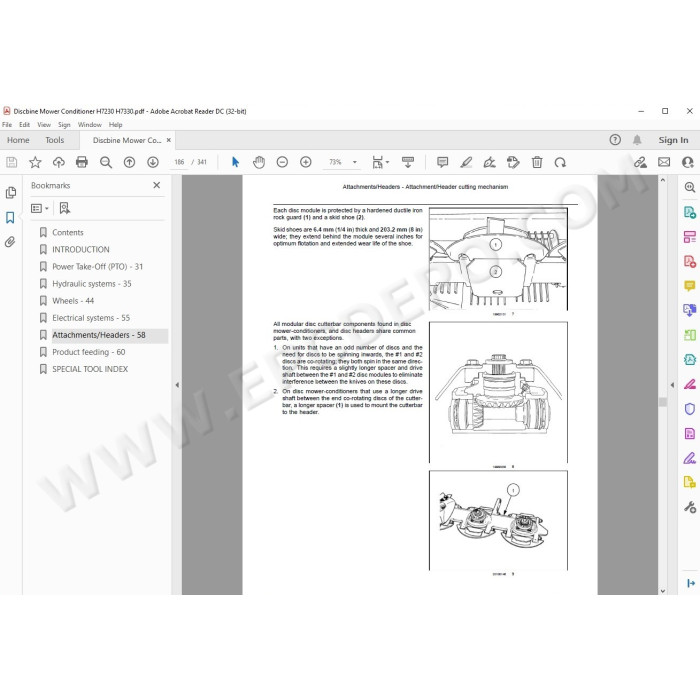Click the share link icon

tap(641, 162)
